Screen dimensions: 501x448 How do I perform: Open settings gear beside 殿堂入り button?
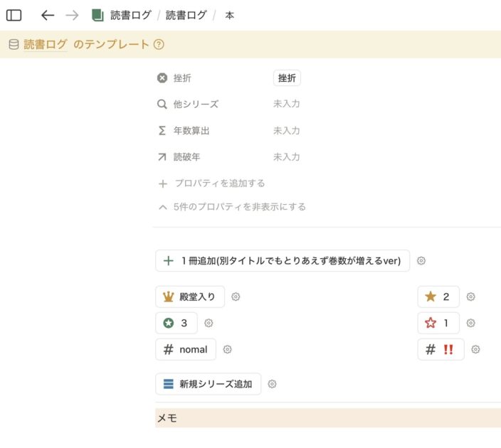pos(236,297)
